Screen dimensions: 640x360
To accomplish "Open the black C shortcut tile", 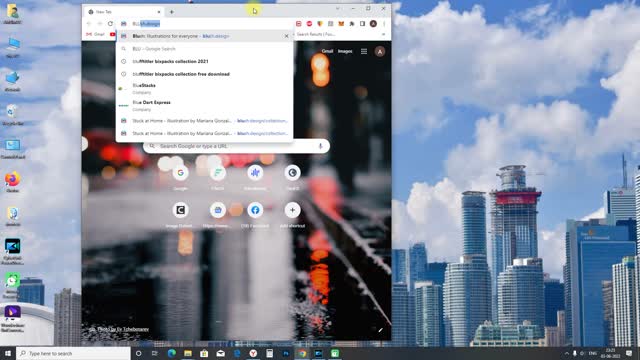I will [180, 210].
